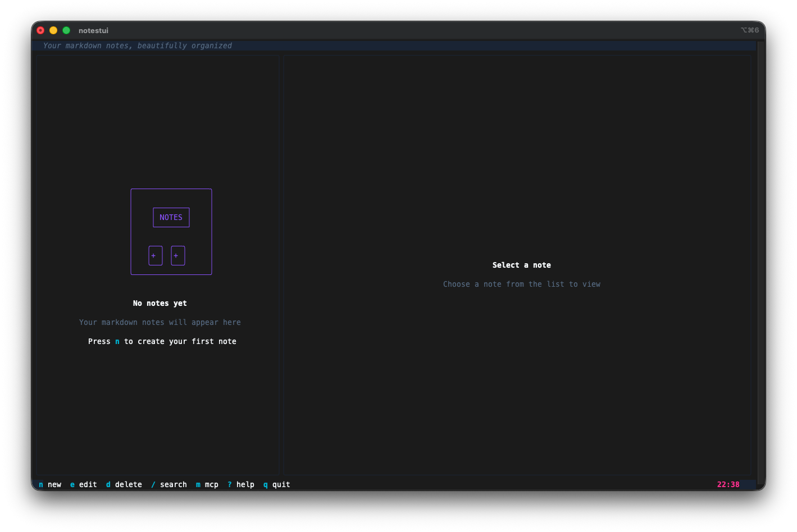
Task: Click the ⌥⌘6 shortcut indicator in the titlebar
Action: 750,30
